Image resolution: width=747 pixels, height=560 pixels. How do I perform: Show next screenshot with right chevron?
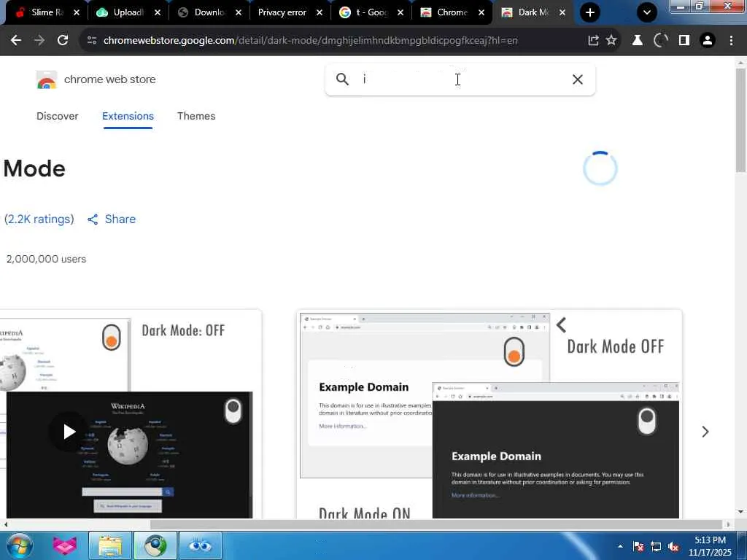pyautogui.click(x=705, y=432)
